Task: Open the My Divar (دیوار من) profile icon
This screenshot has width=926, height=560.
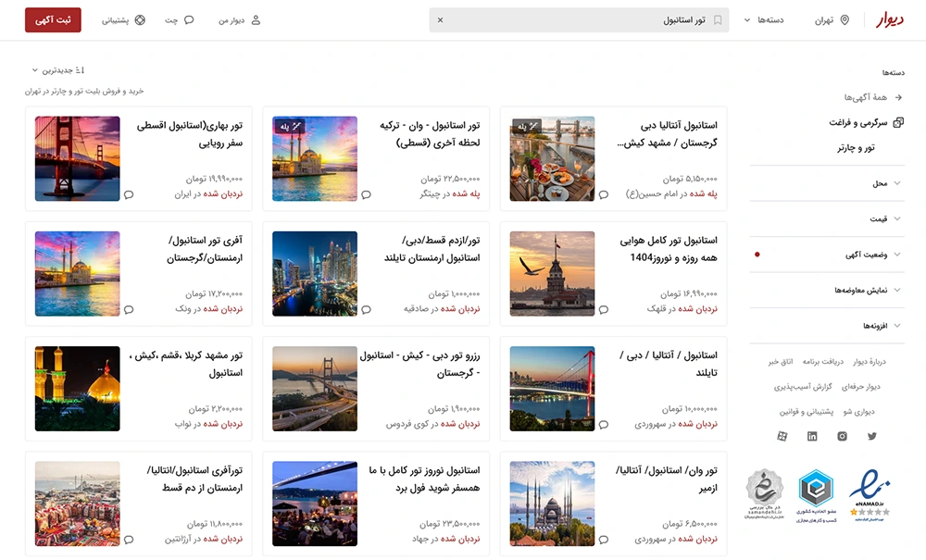Action: 256,20
